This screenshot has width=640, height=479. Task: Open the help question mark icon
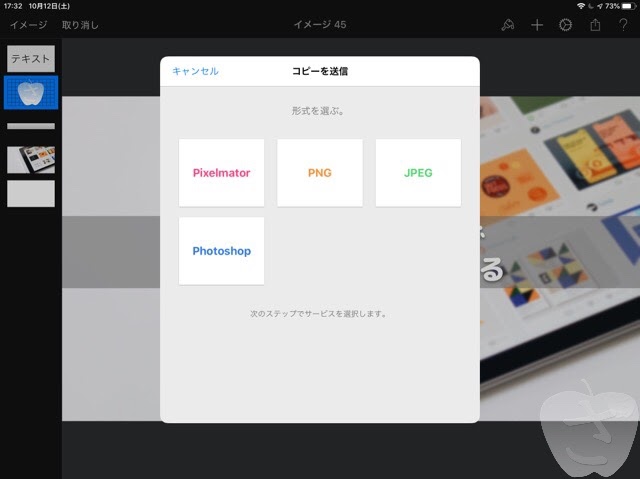tap(623, 25)
